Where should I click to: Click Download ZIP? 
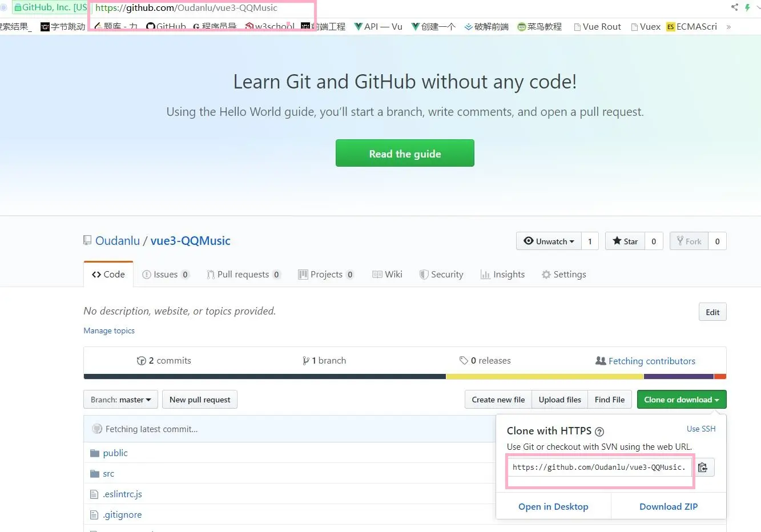(669, 506)
